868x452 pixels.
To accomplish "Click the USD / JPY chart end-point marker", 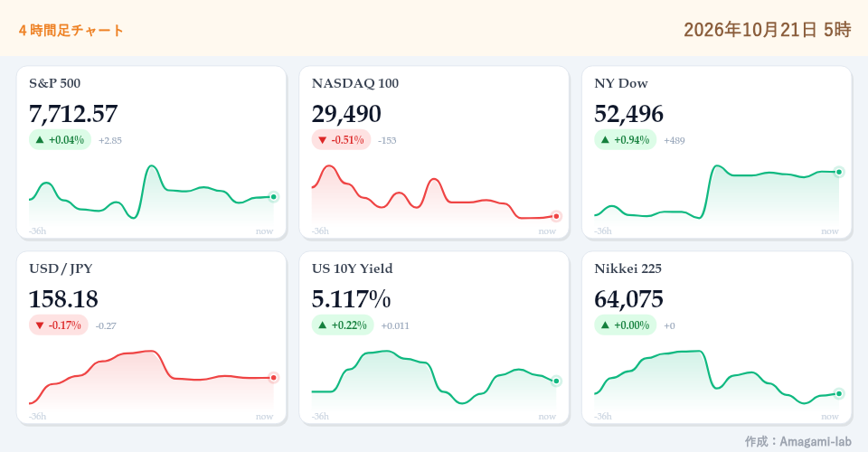I will [x=273, y=378].
